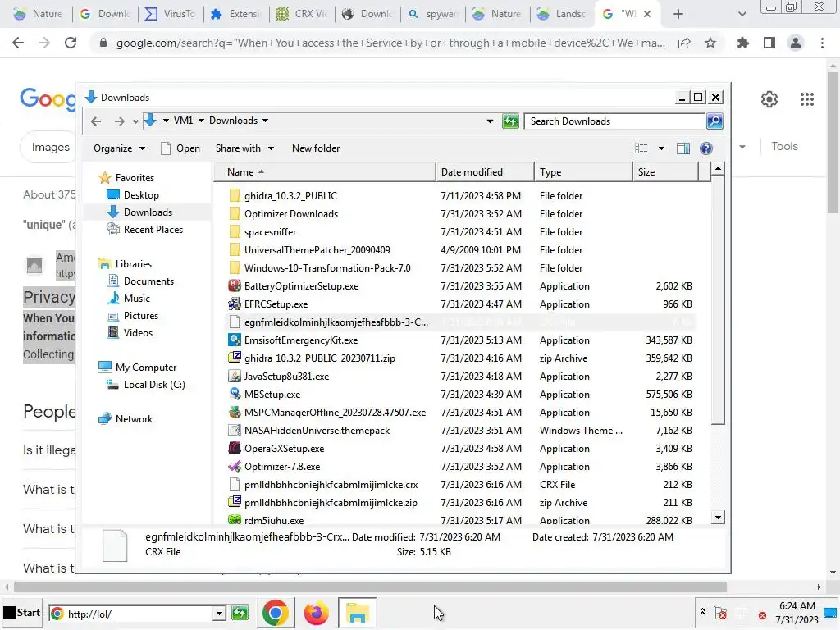Viewport: 840px width, 630px height.
Task: Click the change view icon in Explorer
Action: click(x=641, y=148)
